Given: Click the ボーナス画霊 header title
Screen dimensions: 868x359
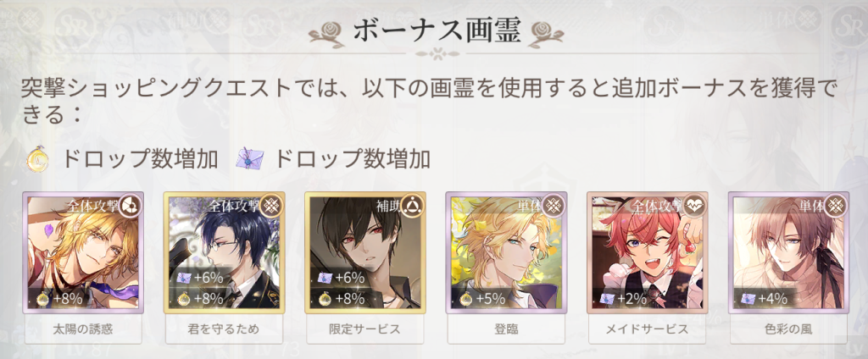Looking at the screenshot, I should 437,31.
